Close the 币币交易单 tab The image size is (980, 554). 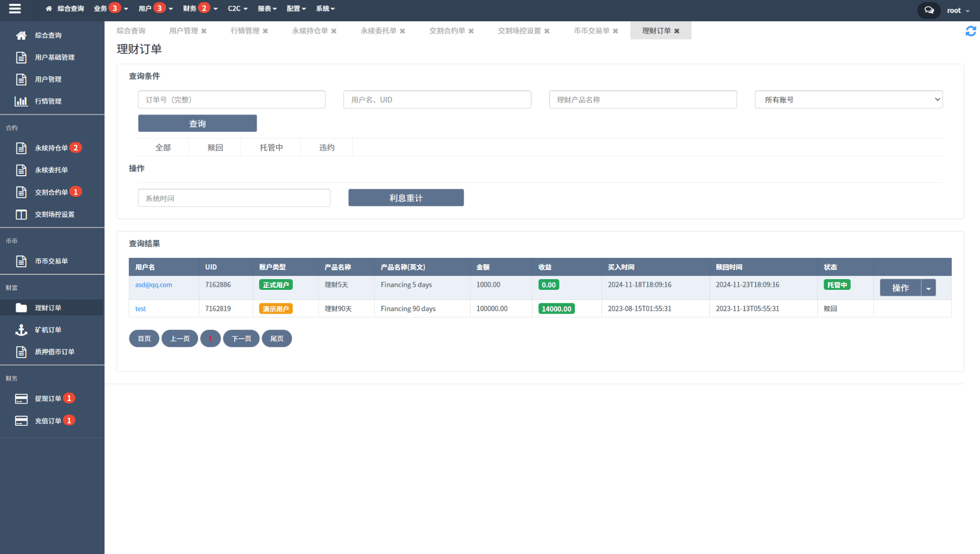coord(616,31)
